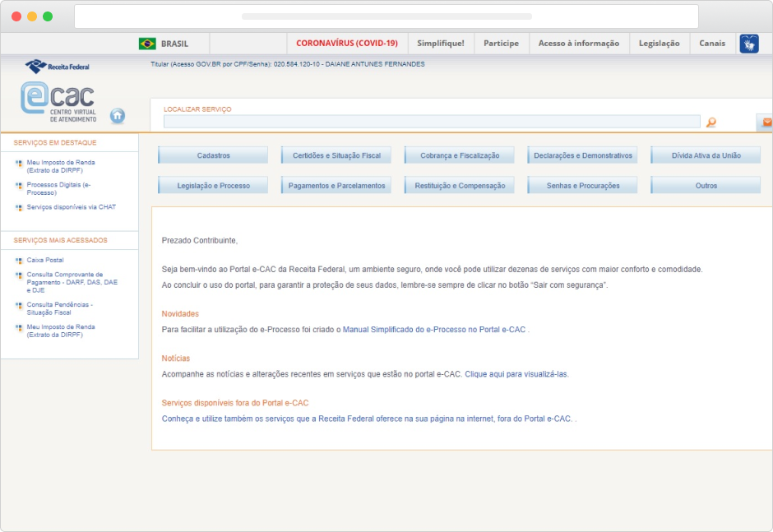This screenshot has height=532, width=773.
Task: Open Restituição e Compensação button
Action: point(460,185)
